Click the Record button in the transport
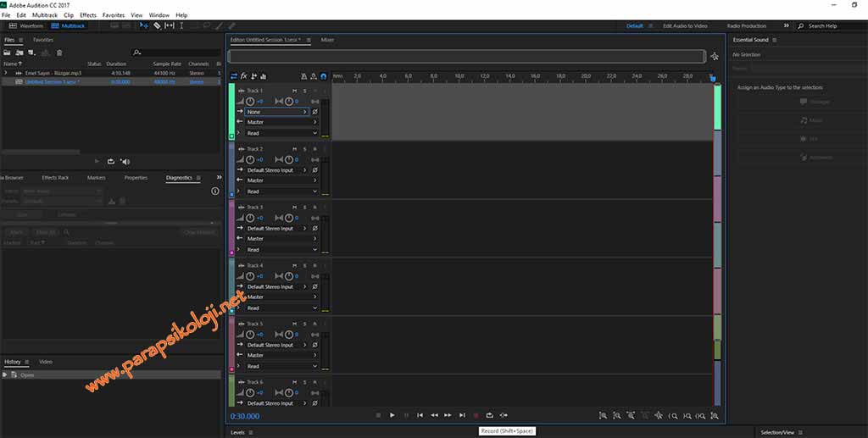 [476, 415]
